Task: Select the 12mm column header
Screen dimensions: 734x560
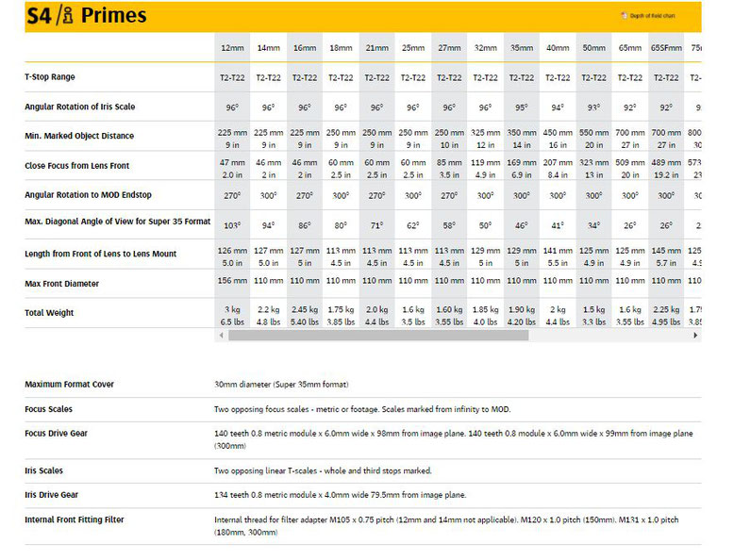Action: click(232, 48)
